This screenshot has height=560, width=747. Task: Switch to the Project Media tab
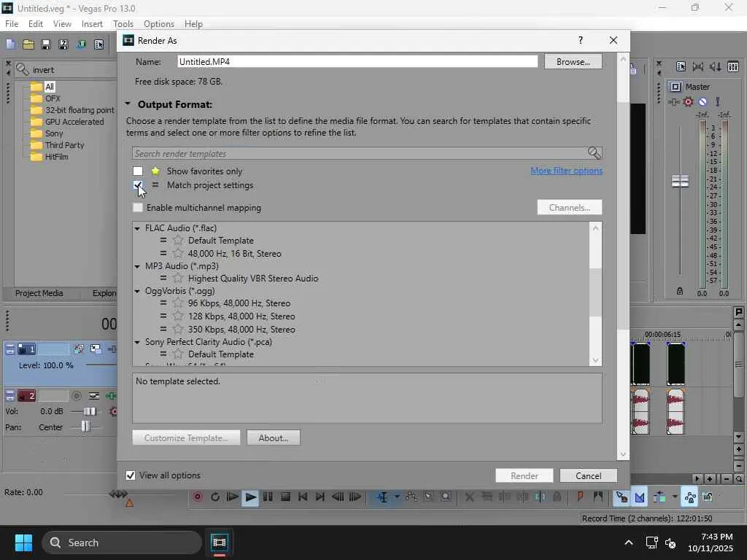pyautogui.click(x=39, y=293)
